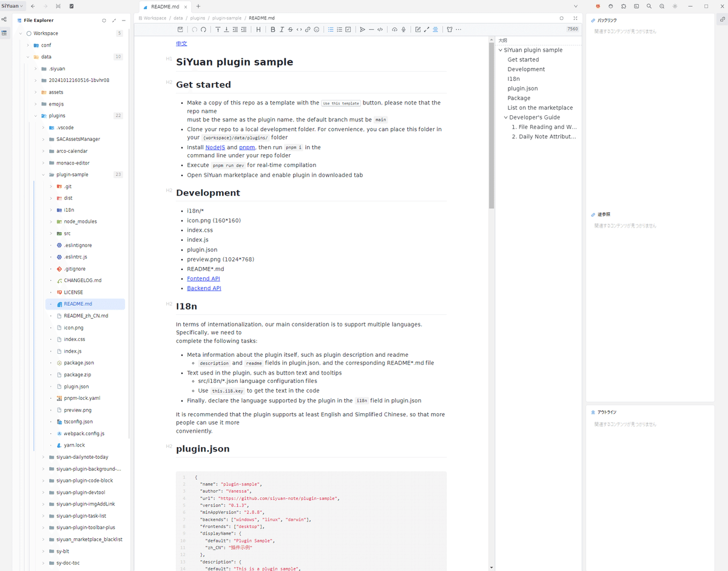Toggle the editor fullscreen icon at path bar
Screen dimensions: 728x571
tap(575, 18)
